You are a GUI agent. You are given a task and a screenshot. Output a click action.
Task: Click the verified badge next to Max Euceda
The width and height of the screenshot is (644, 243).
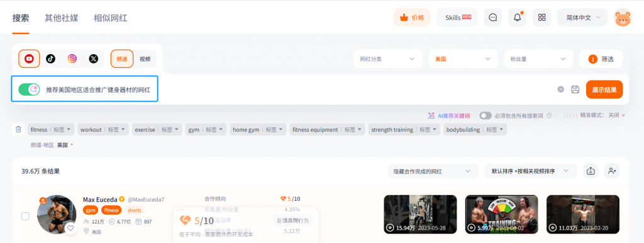click(122, 199)
